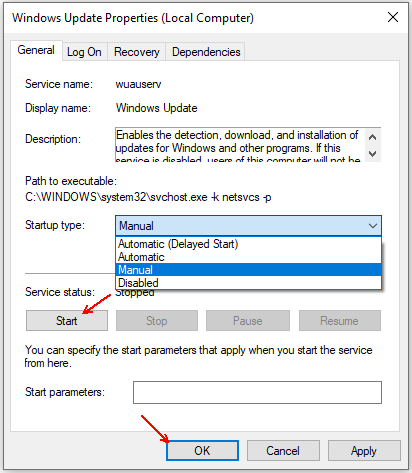Viewport: 412px width, 473px height.
Task: Cancel the properties dialog
Action: [283, 451]
